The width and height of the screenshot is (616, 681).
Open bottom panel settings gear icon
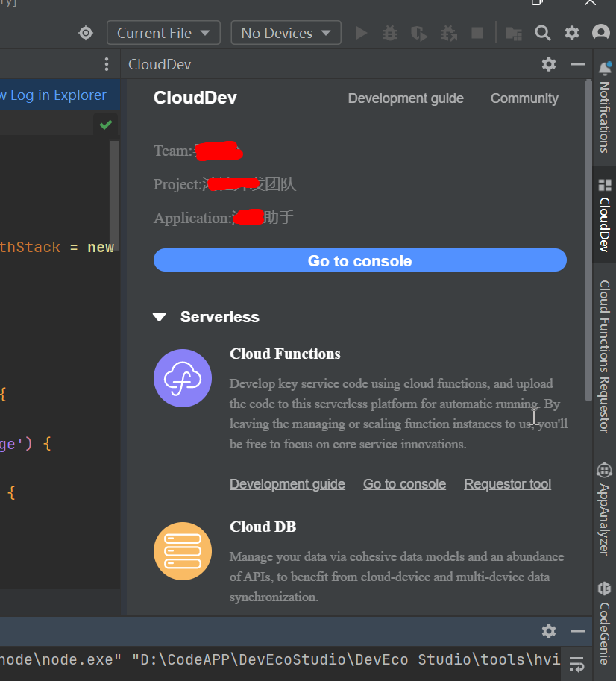coord(549,631)
